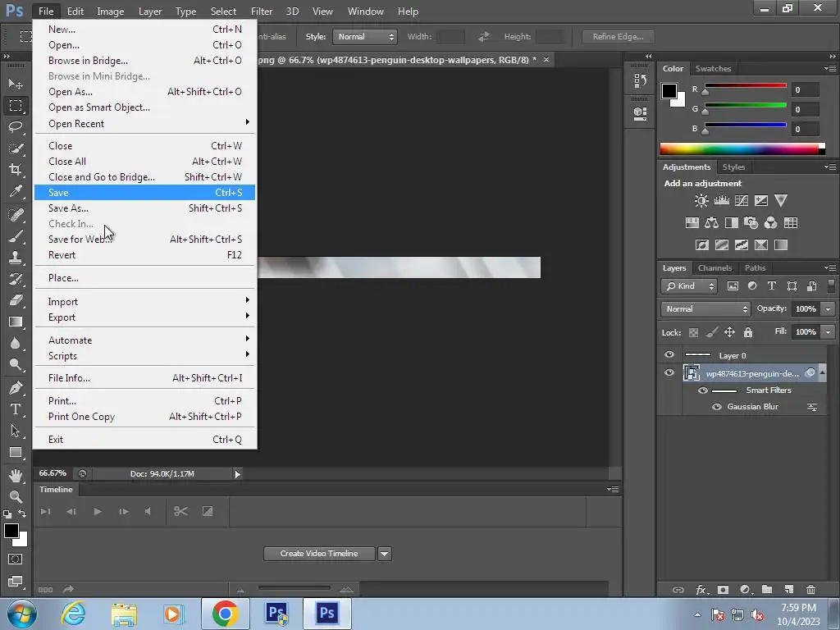Select the Horizontal Type tool
The image size is (840, 630).
16,409
